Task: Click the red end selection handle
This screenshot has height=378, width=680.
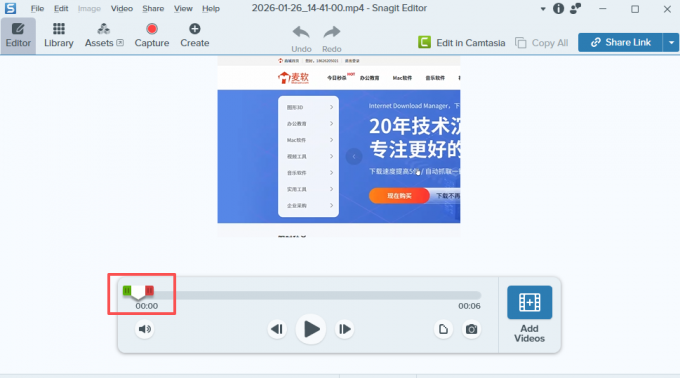Action: [149, 290]
